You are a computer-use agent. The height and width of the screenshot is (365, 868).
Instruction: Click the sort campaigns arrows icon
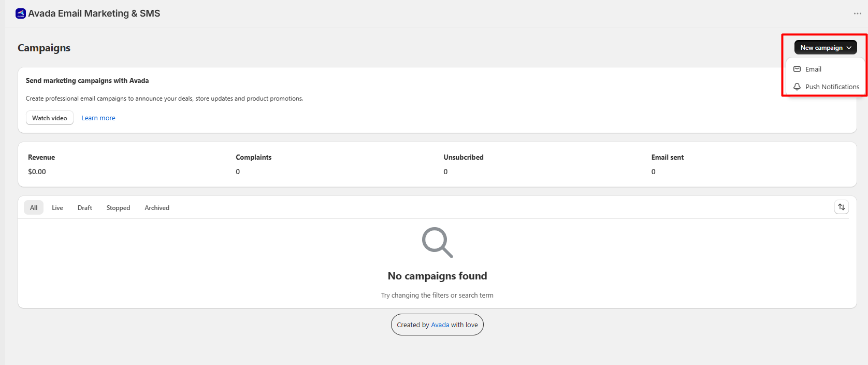(x=842, y=207)
